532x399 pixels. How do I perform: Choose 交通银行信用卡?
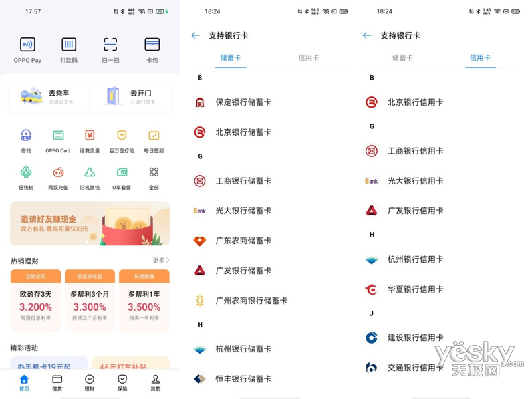click(x=442, y=368)
